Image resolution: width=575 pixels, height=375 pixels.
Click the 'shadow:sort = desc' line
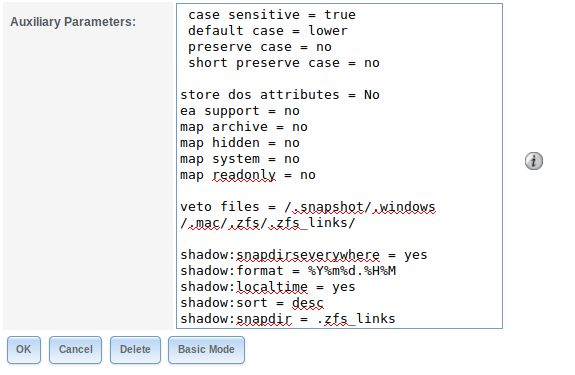tap(252, 303)
